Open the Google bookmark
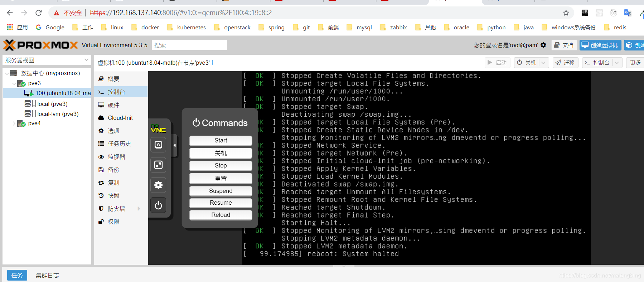This screenshot has width=644, height=282. tap(50, 27)
